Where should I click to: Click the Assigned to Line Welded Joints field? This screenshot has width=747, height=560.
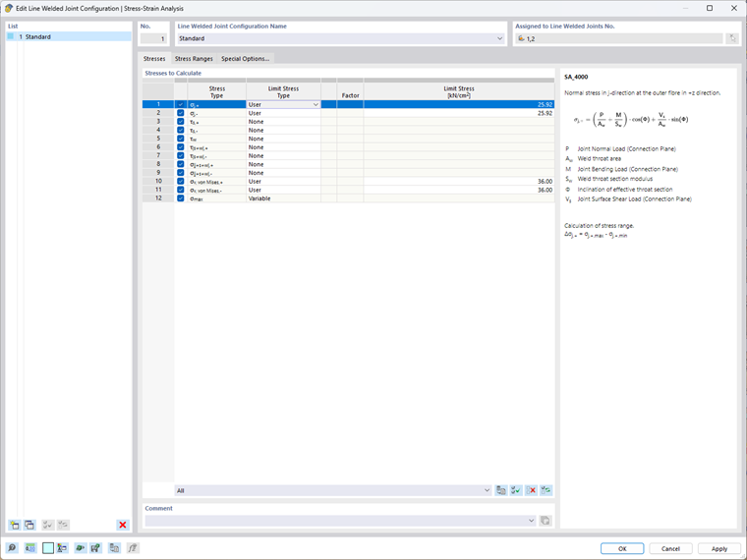pos(619,38)
